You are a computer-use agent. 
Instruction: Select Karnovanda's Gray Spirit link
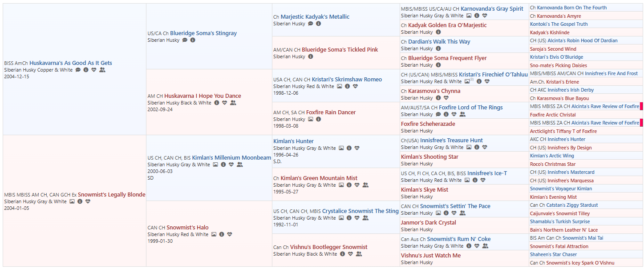tap(492, 8)
